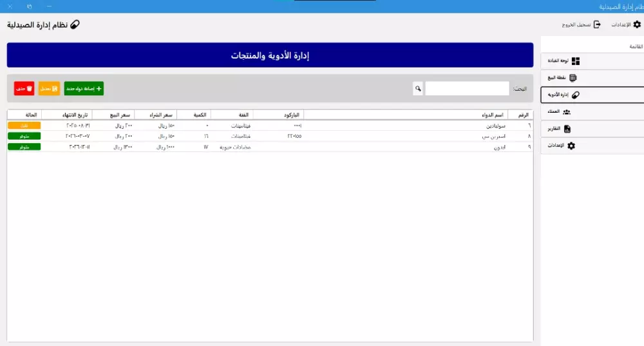Click the green Add New Medicine button
Image resolution: width=644 pixels, height=346 pixels.
point(84,88)
